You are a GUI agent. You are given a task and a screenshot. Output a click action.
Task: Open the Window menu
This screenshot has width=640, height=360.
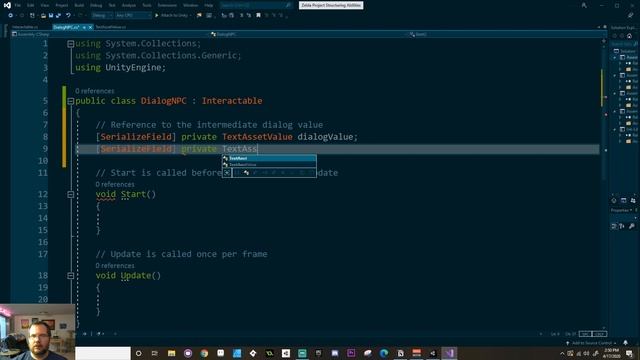190,5
